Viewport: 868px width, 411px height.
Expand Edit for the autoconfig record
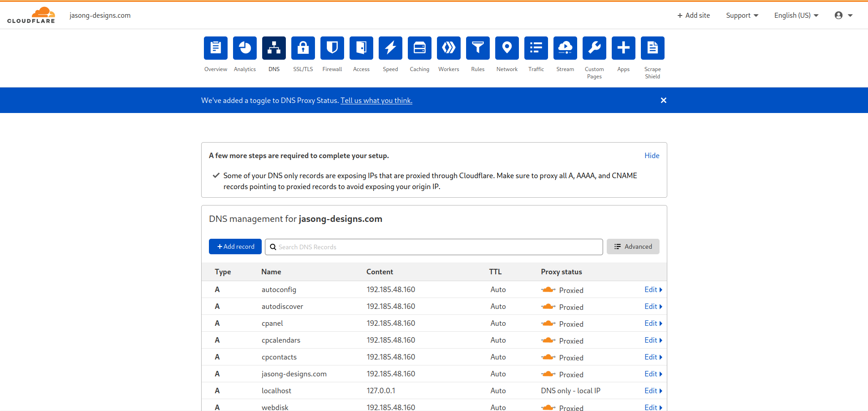(x=653, y=290)
